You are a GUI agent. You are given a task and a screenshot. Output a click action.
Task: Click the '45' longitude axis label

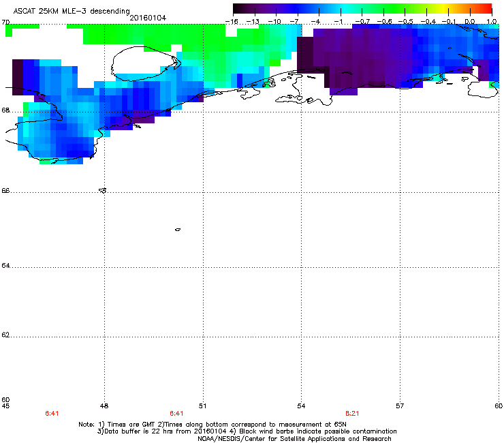coord(5,406)
